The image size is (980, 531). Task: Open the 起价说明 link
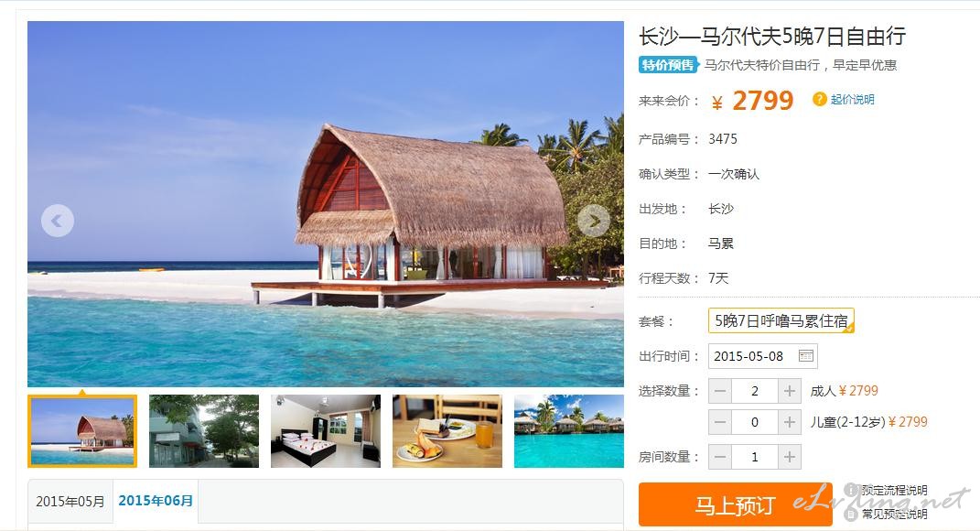coord(853,100)
